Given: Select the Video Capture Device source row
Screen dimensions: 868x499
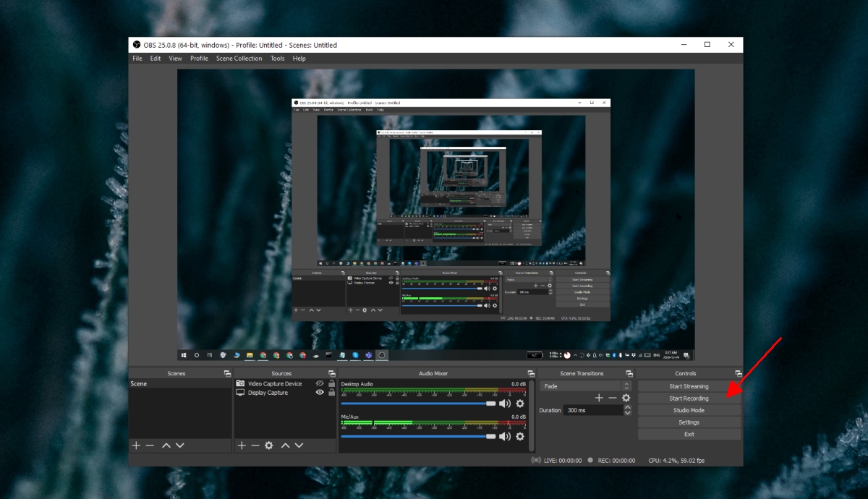Looking at the screenshot, I should click(x=285, y=384).
